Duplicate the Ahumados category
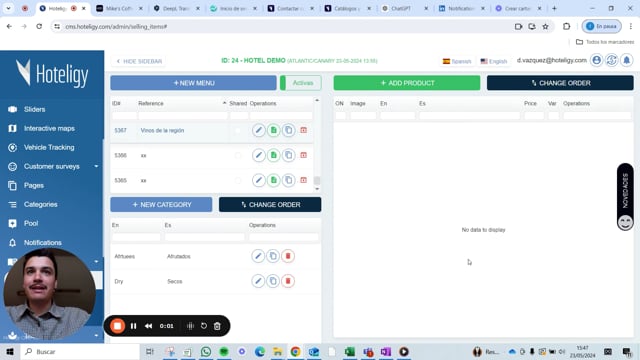This screenshot has width=640, height=360. pyautogui.click(x=273, y=256)
